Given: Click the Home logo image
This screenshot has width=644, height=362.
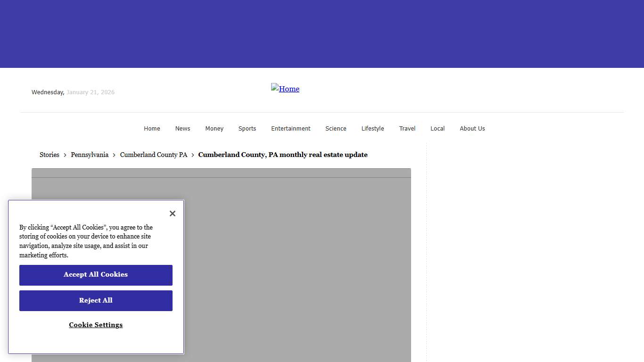Looking at the screenshot, I should click(x=285, y=89).
